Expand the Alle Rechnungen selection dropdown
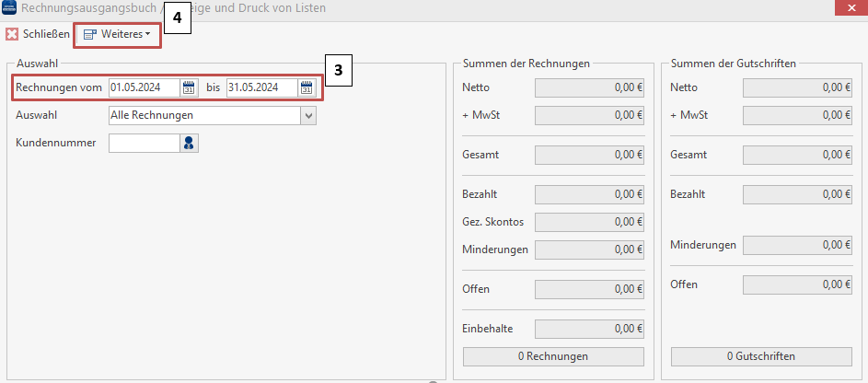The image size is (868, 383). pos(308,116)
